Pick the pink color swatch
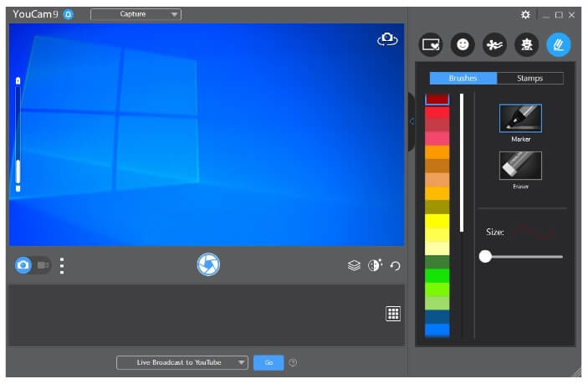This screenshot has width=588, height=384. (437, 138)
